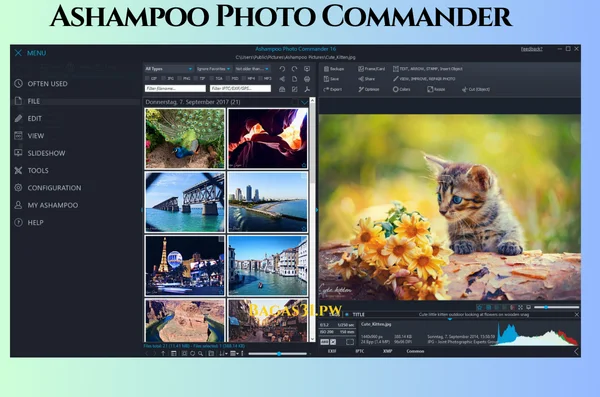Viewport: 600px width, 397px height.
Task: Expand the info panel arrow at bottom right corner
Action: click(576, 351)
